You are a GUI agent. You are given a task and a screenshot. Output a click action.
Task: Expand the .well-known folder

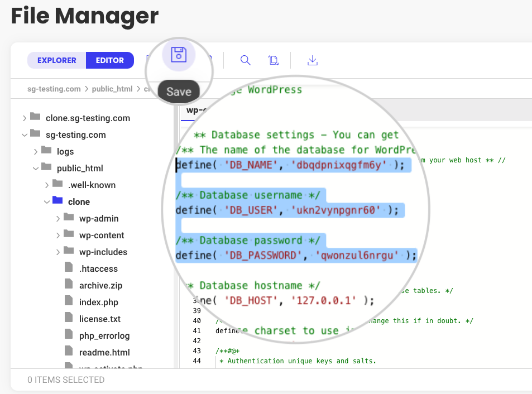(47, 185)
